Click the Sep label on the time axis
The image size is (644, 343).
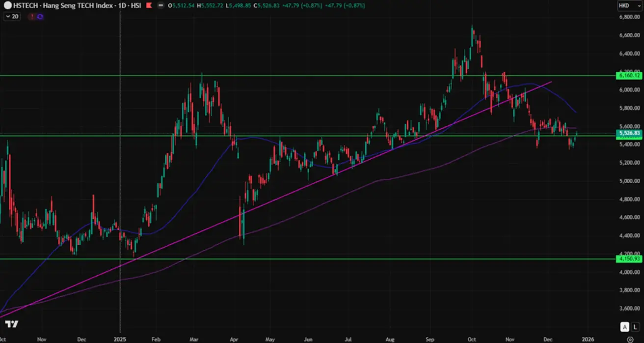(430, 339)
